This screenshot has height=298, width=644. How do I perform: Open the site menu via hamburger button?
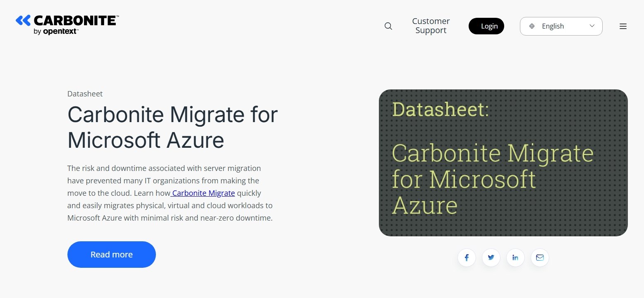pyautogui.click(x=623, y=26)
